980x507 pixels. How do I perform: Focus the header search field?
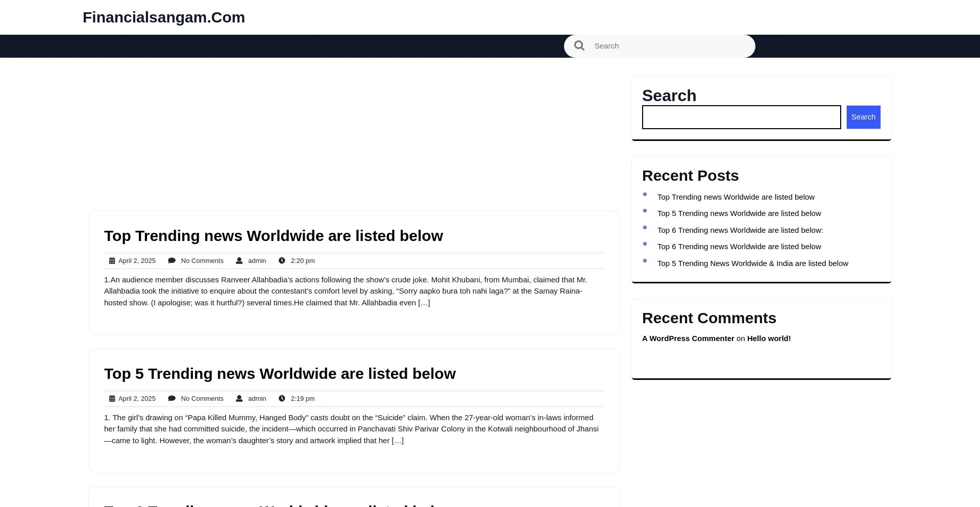(x=669, y=46)
